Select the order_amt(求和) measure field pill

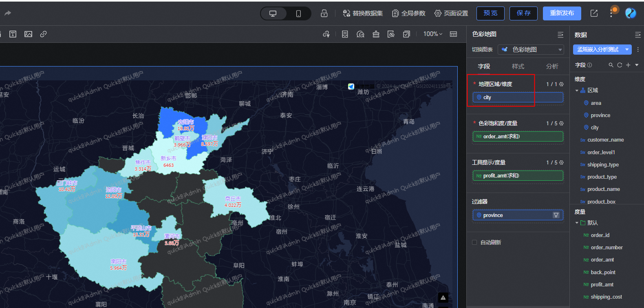coord(518,137)
